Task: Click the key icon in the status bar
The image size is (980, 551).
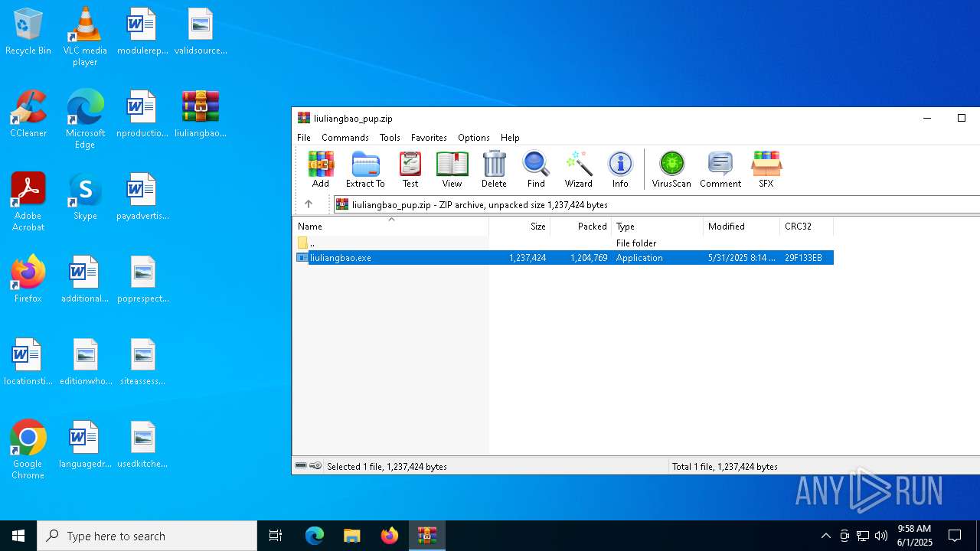Action: pyautogui.click(x=315, y=466)
